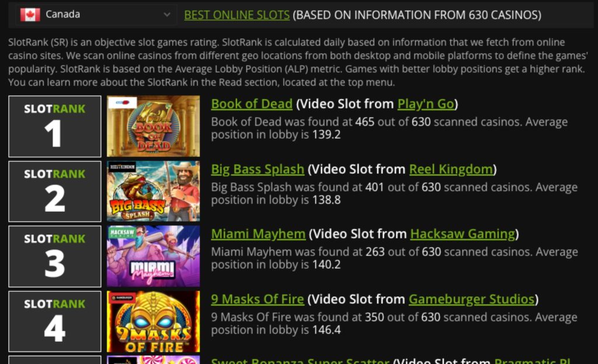Click the Miami Mayhem game thumbnail
Screen dimensions: 598x364
click(154, 256)
